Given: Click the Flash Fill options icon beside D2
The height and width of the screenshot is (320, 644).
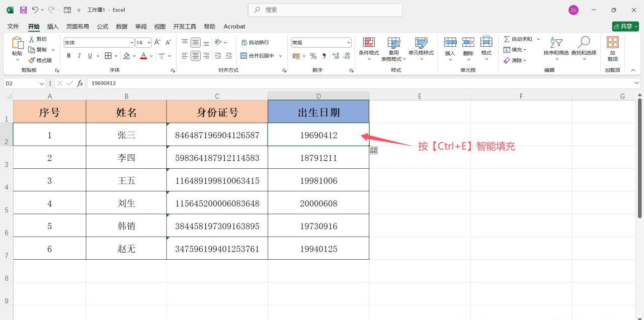Looking at the screenshot, I should click(373, 150).
